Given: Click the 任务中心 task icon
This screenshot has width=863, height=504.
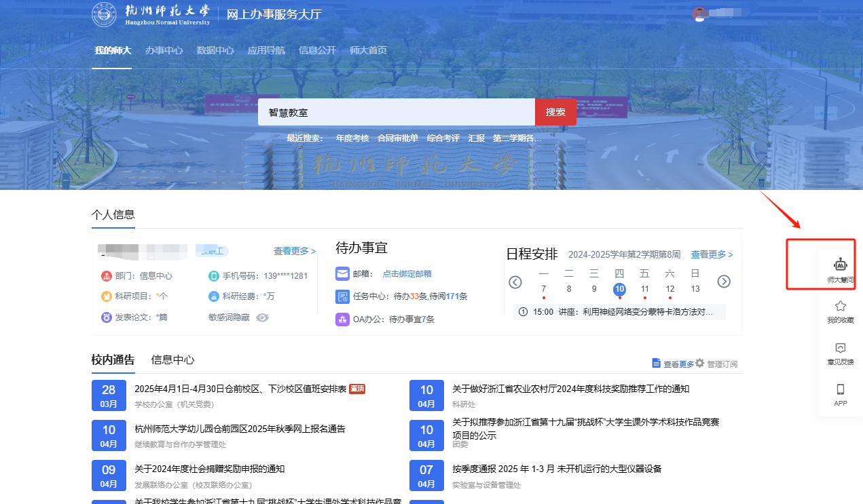Looking at the screenshot, I should coord(342,296).
